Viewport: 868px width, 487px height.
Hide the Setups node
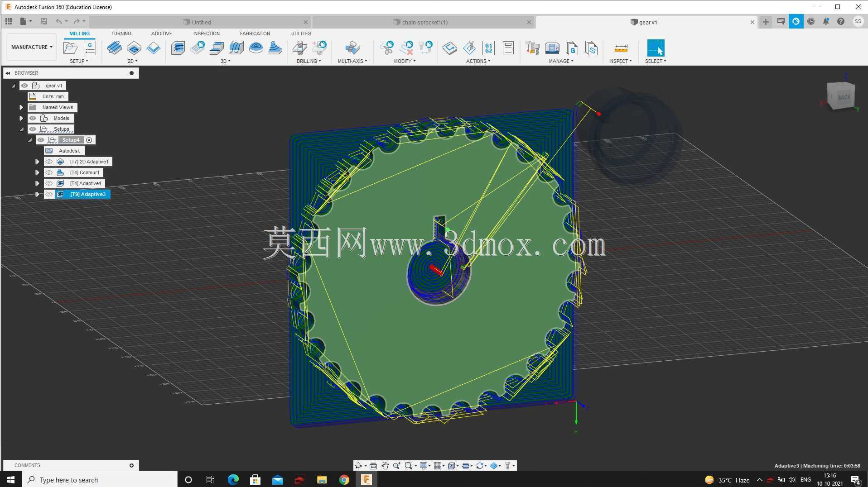point(33,129)
